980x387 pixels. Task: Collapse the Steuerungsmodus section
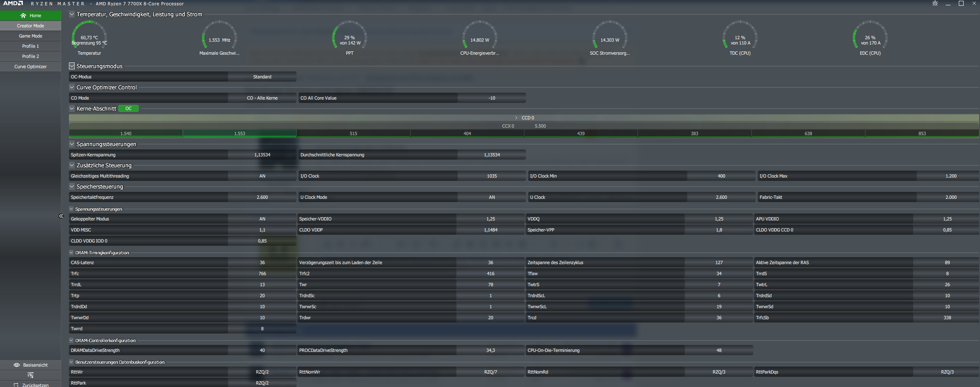coord(72,66)
